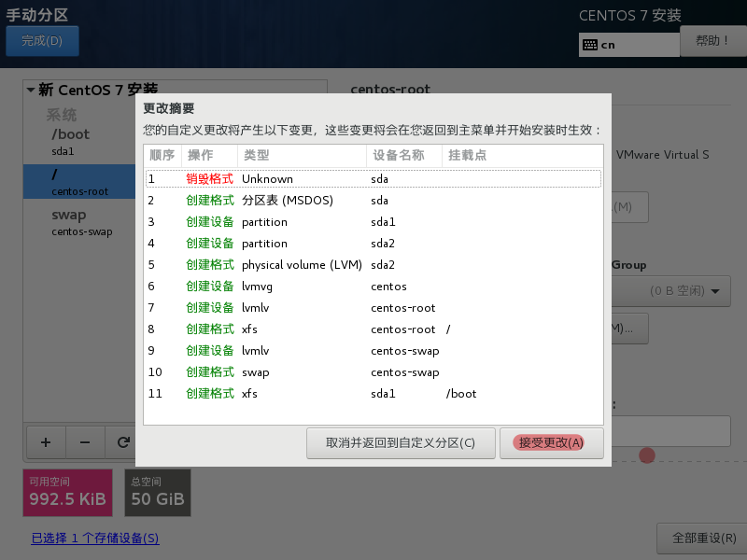Click the 帮助！ button

(712, 41)
